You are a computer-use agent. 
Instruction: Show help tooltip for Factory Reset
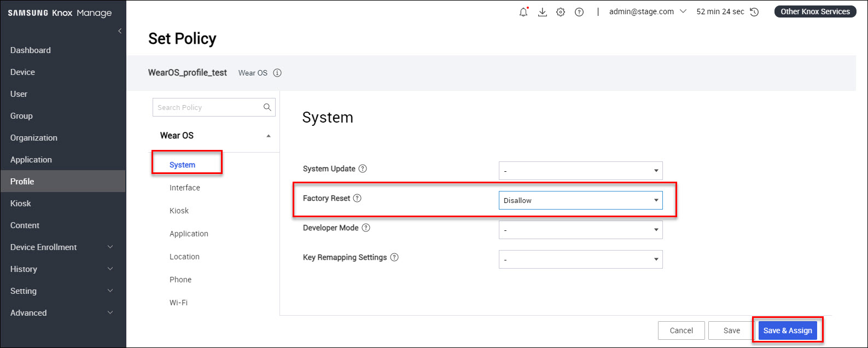click(357, 198)
